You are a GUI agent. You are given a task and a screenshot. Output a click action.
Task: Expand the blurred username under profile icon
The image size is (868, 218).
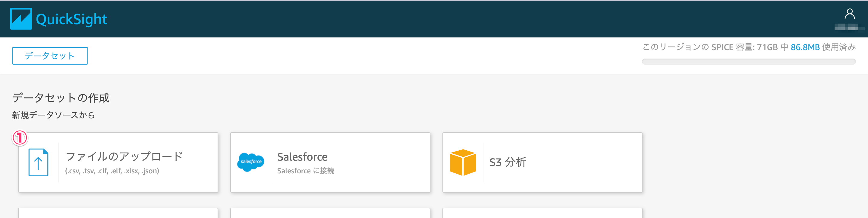848,27
